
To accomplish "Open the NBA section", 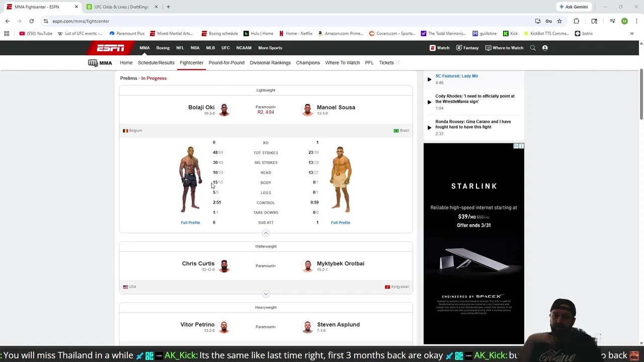I will (195, 48).
